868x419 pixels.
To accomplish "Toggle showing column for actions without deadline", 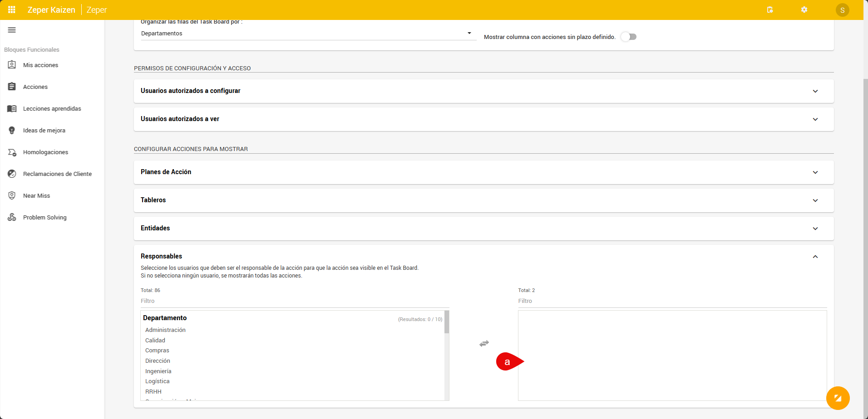I will pyautogui.click(x=629, y=37).
